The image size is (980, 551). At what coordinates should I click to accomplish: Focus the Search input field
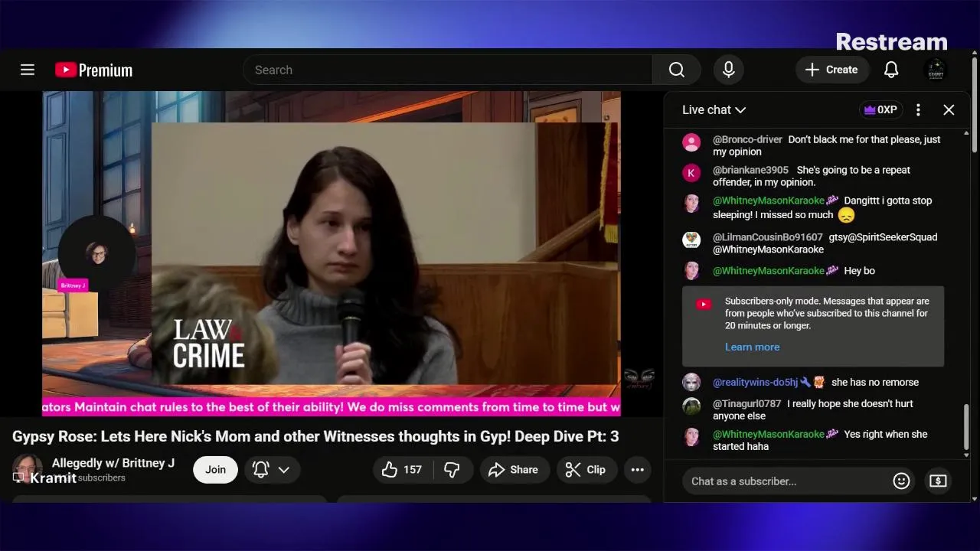tap(448, 70)
